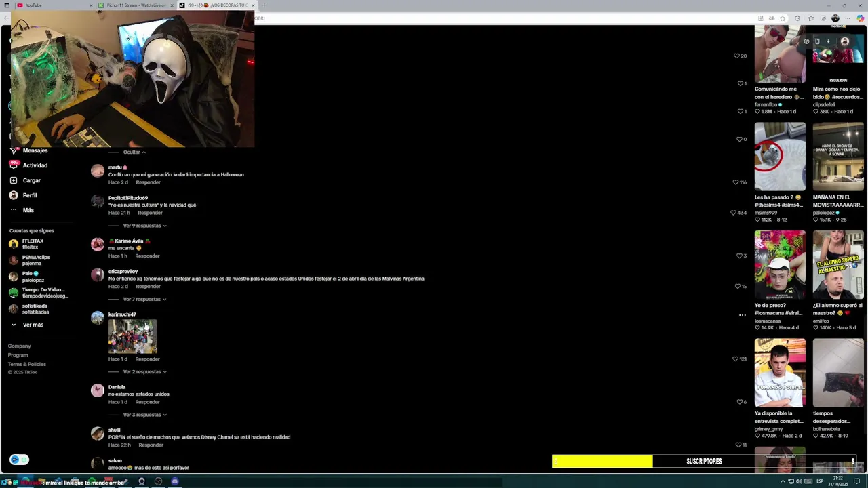Viewport: 868px width, 488px height.
Task: Open martu's profile avatar
Action: coord(98,171)
